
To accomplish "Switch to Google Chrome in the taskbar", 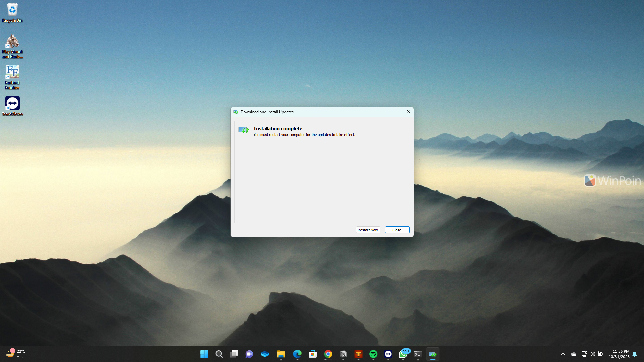I will coord(328,354).
